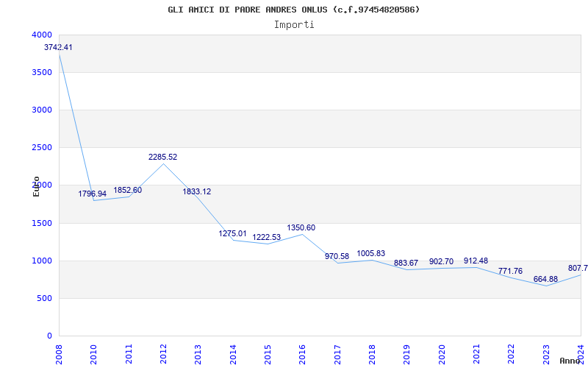The height and width of the screenshot is (368, 588).
Task: Select the 1833.12 data label
Action: tap(197, 191)
